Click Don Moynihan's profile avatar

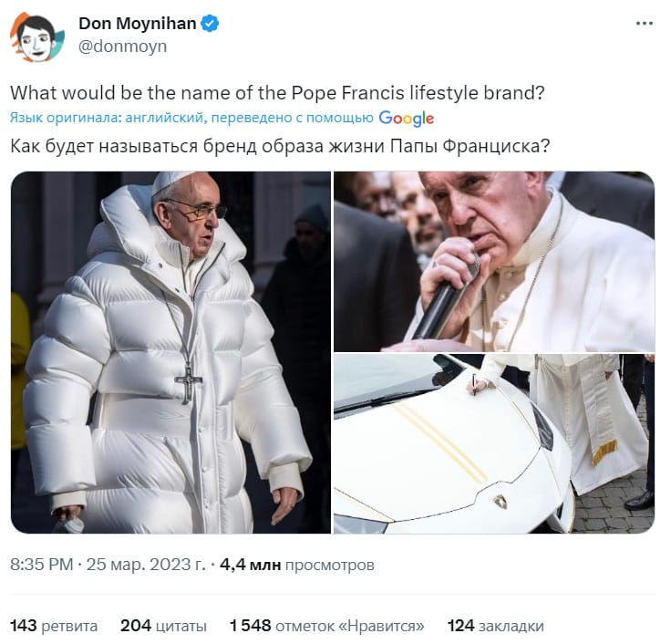[37, 36]
